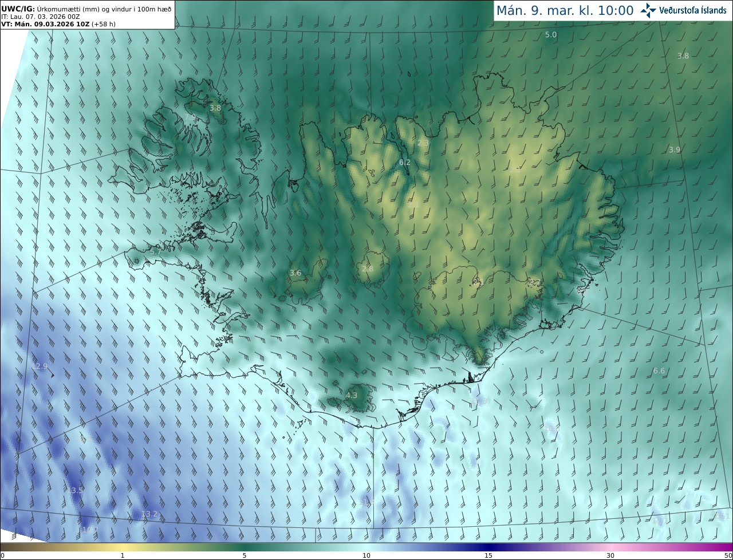Click the init time 'IT: Lau. 07. 03. 2026 00Z'

point(41,17)
